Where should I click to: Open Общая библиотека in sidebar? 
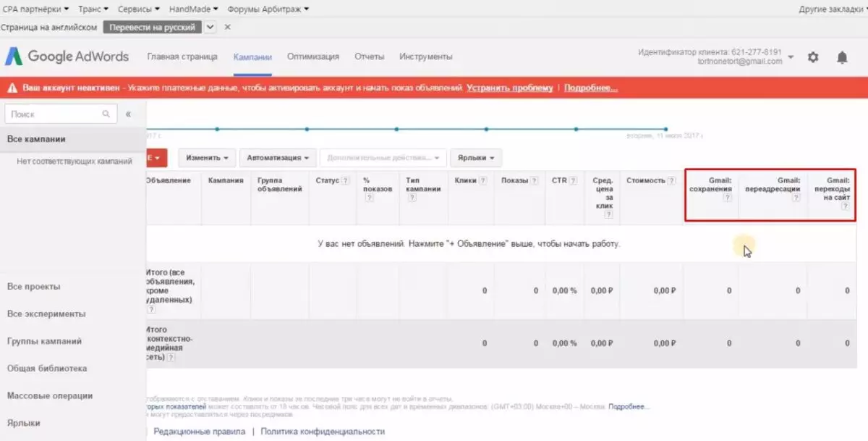[x=47, y=369]
